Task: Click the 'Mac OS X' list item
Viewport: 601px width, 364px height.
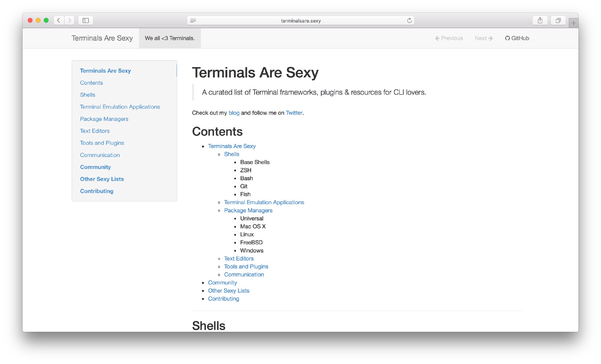Action: 253,226
